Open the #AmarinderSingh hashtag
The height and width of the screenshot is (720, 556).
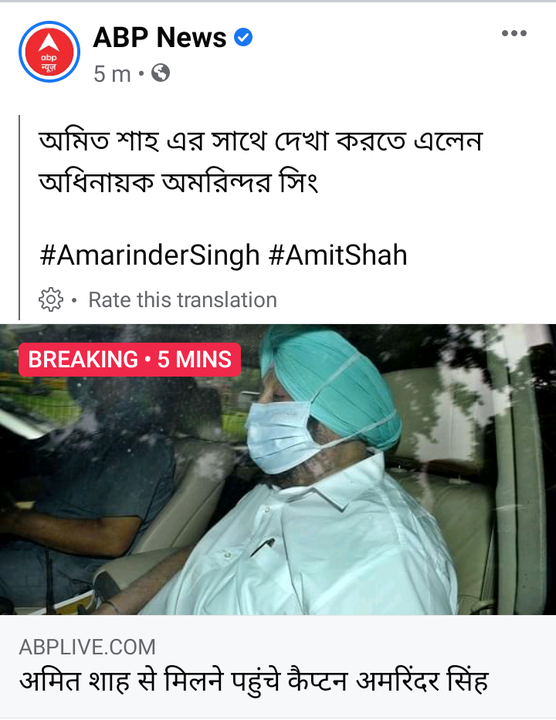[x=150, y=255]
